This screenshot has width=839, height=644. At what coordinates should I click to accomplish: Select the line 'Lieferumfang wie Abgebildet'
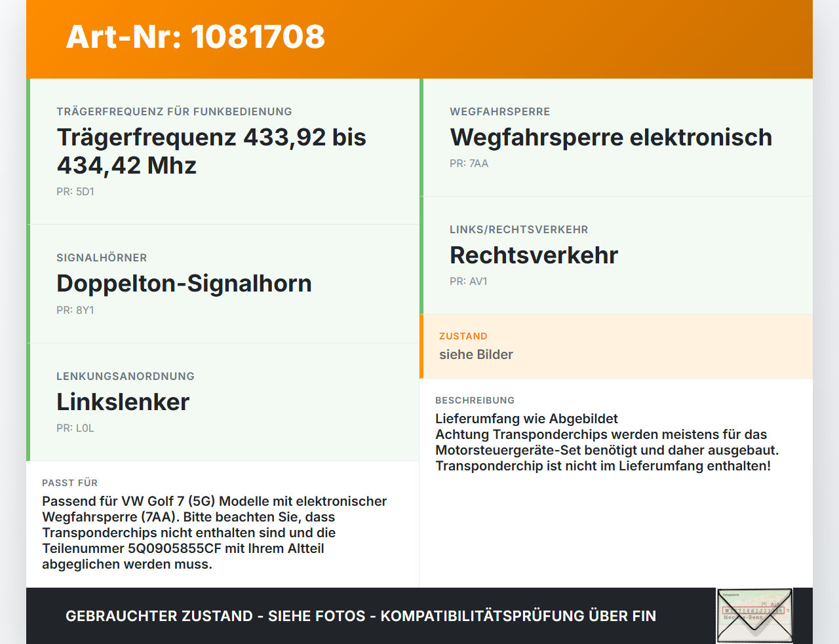[x=526, y=419]
